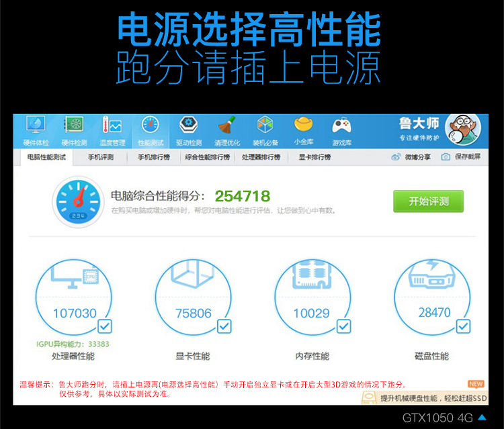Click the 微博分享 link text
The image size is (504, 429).
click(417, 157)
